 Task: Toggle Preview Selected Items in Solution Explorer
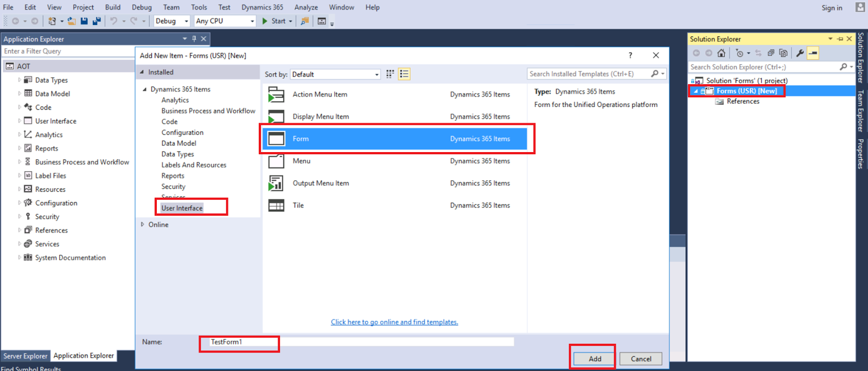pos(813,53)
